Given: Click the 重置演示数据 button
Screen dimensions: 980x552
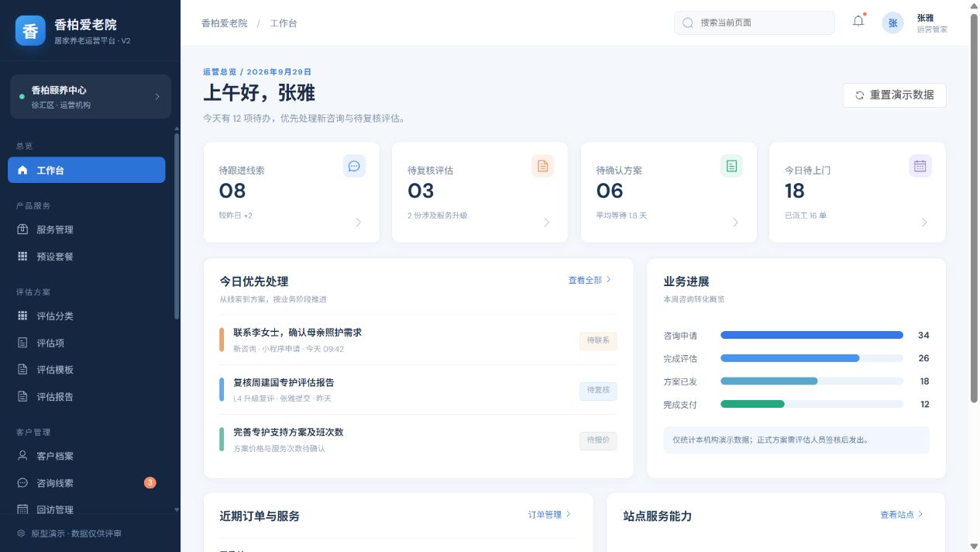Looking at the screenshot, I should tap(894, 95).
